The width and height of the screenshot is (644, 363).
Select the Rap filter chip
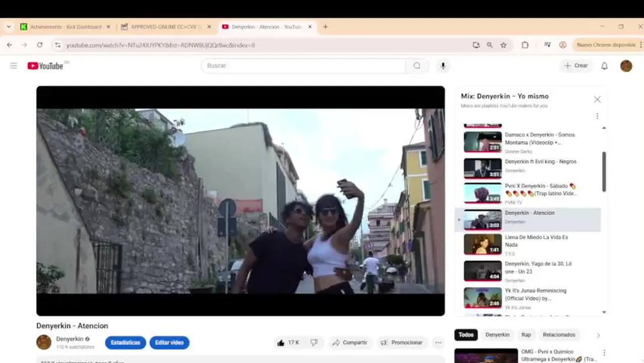526,335
